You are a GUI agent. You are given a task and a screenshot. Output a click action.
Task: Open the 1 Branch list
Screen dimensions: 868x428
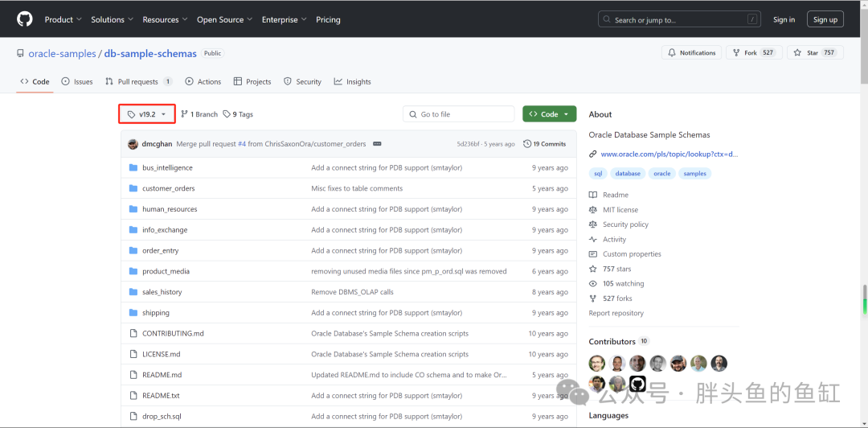pos(199,114)
